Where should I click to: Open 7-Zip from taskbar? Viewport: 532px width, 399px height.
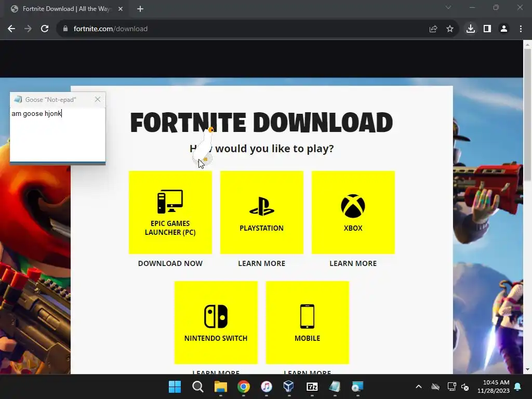point(312,387)
